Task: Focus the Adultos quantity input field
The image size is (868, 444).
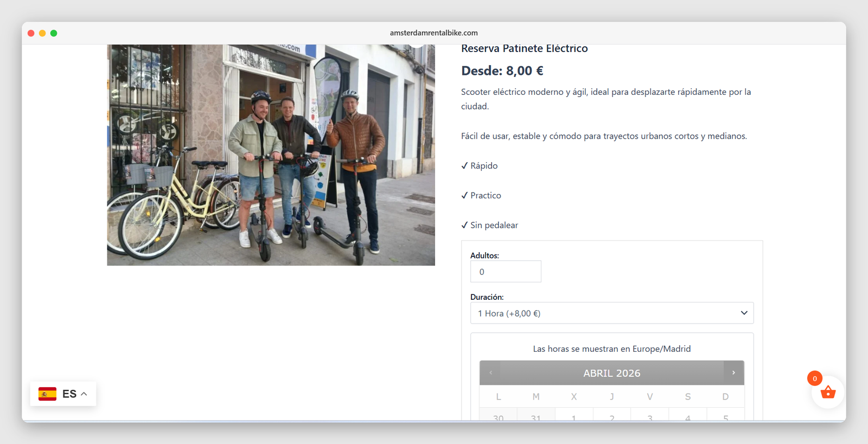Action: (x=505, y=272)
